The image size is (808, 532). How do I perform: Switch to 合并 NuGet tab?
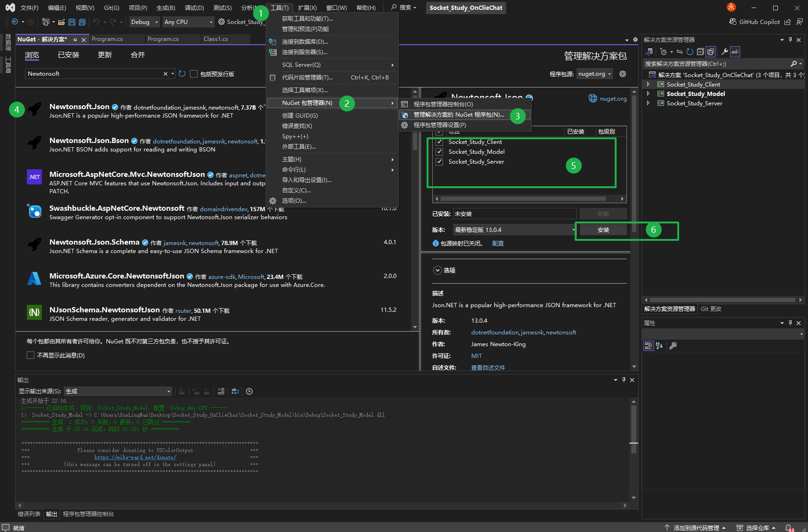(138, 55)
